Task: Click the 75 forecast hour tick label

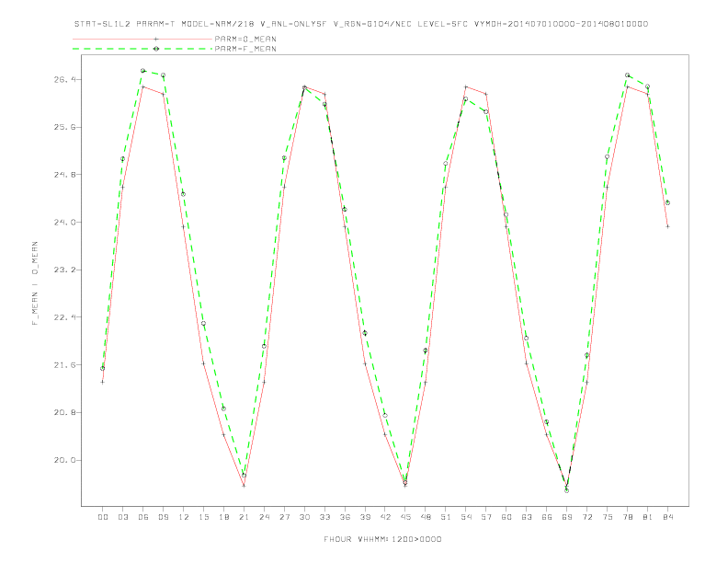Action: coord(608,517)
